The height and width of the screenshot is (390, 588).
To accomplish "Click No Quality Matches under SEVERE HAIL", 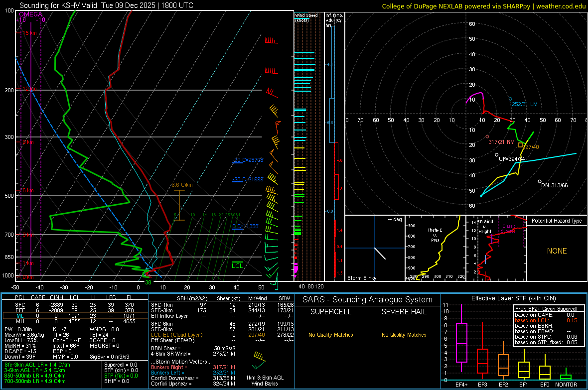I will point(404,335).
